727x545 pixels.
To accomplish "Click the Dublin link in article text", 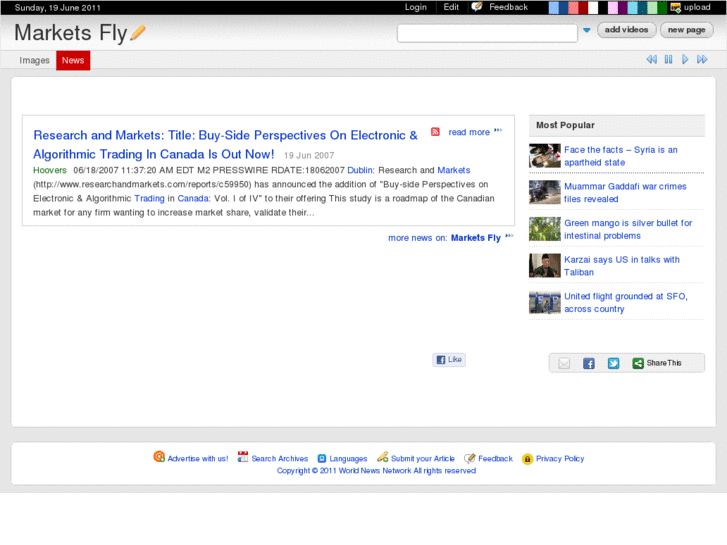I will tap(360, 170).
